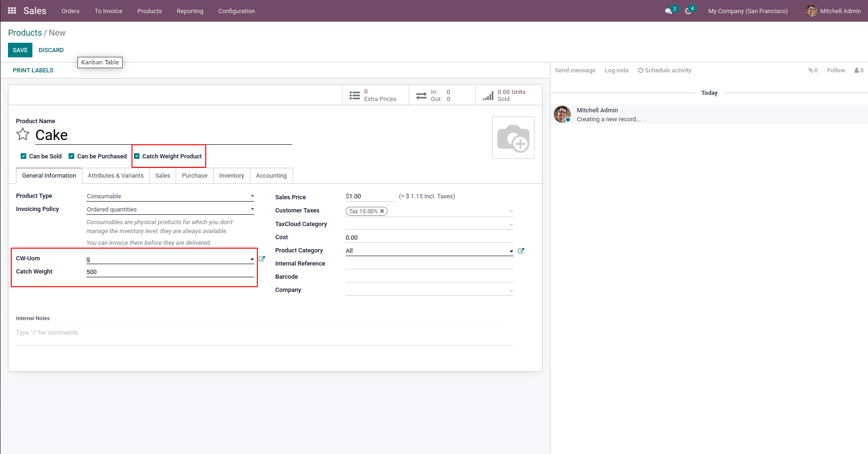Click the Internal Reference field

[x=429, y=264]
